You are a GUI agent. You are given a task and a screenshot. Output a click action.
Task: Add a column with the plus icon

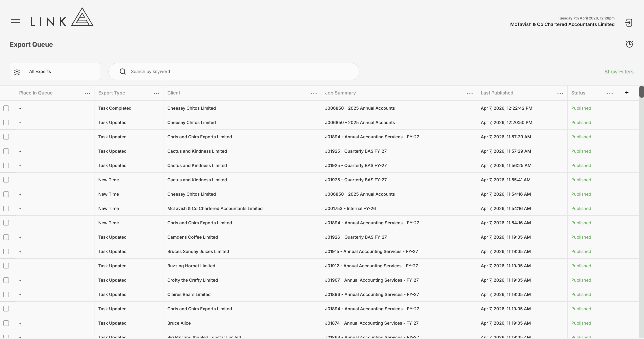[x=627, y=93]
